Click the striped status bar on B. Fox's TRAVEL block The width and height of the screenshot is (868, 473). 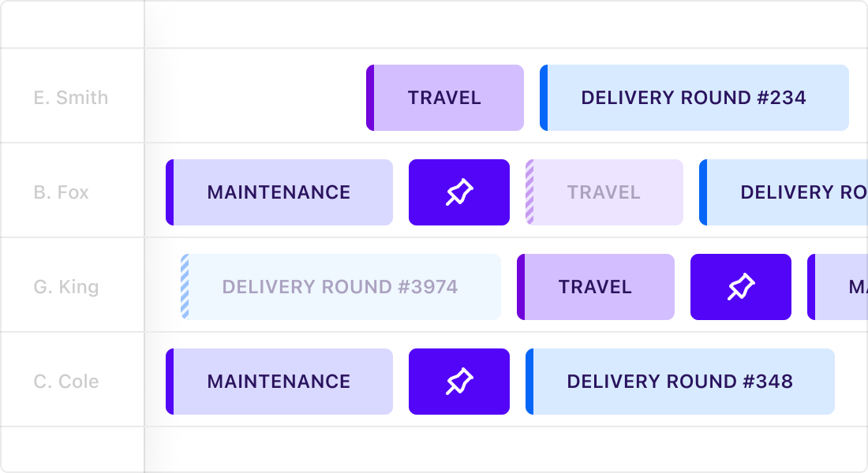(531, 192)
